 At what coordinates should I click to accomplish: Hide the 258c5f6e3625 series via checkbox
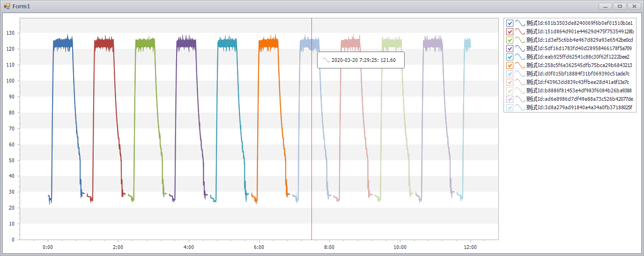point(510,65)
